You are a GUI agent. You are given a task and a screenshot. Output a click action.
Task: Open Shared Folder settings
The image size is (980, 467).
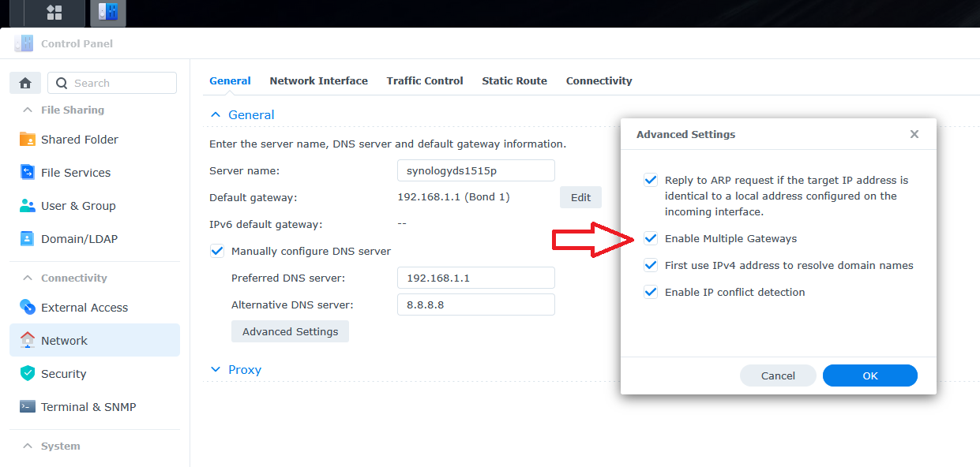(x=79, y=140)
